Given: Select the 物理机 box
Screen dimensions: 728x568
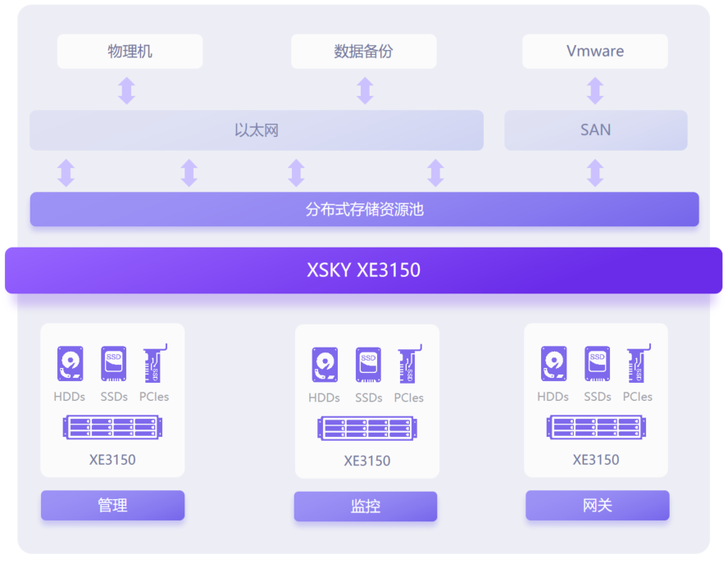Looking at the screenshot, I should tap(130, 51).
